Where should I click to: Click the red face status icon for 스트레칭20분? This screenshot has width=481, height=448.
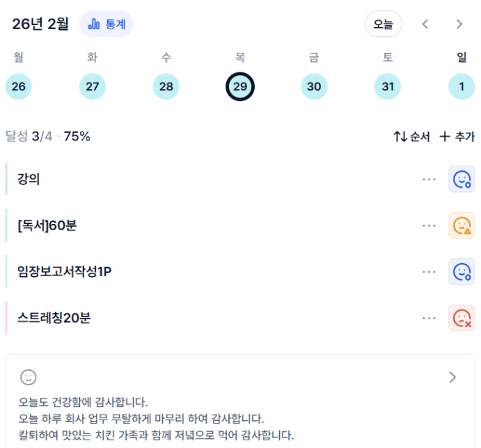pyautogui.click(x=462, y=318)
